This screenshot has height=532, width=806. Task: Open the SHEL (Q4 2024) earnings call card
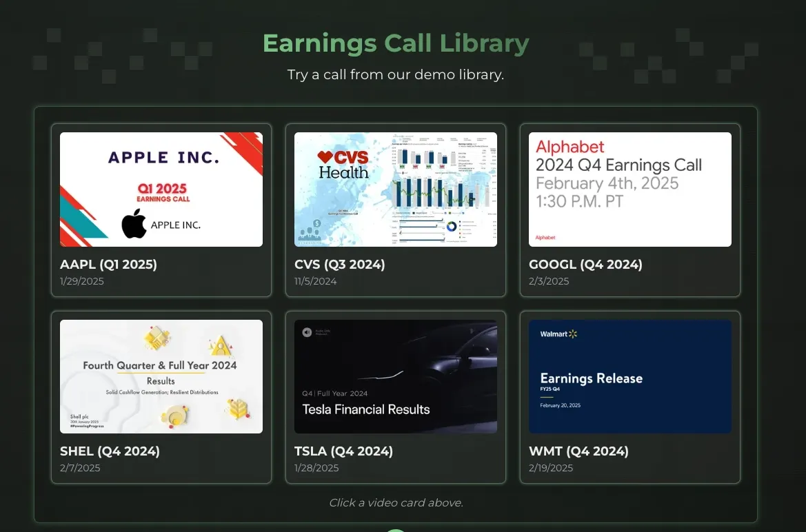(161, 398)
